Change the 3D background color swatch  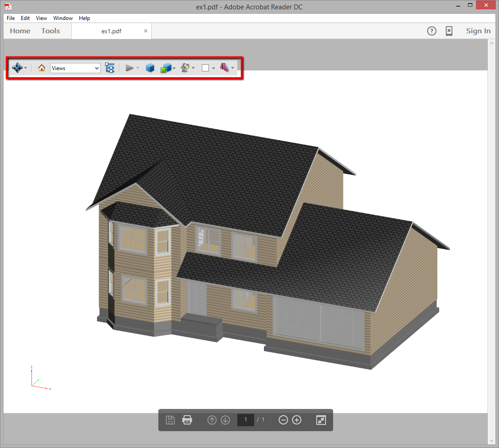coord(206,67)
